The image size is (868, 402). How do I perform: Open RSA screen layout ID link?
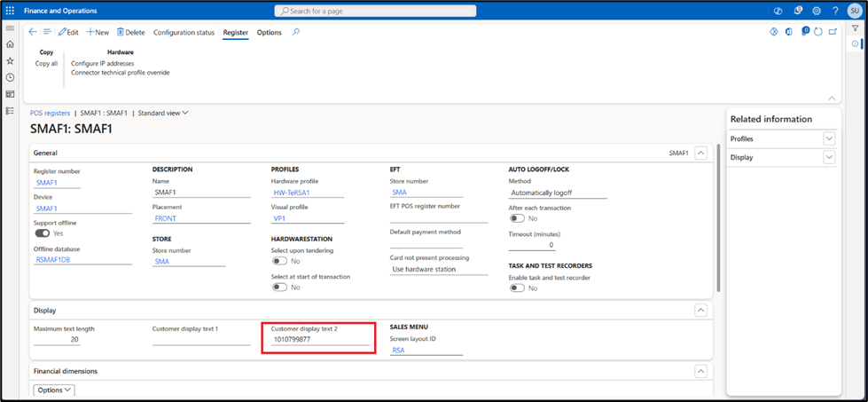399,350
